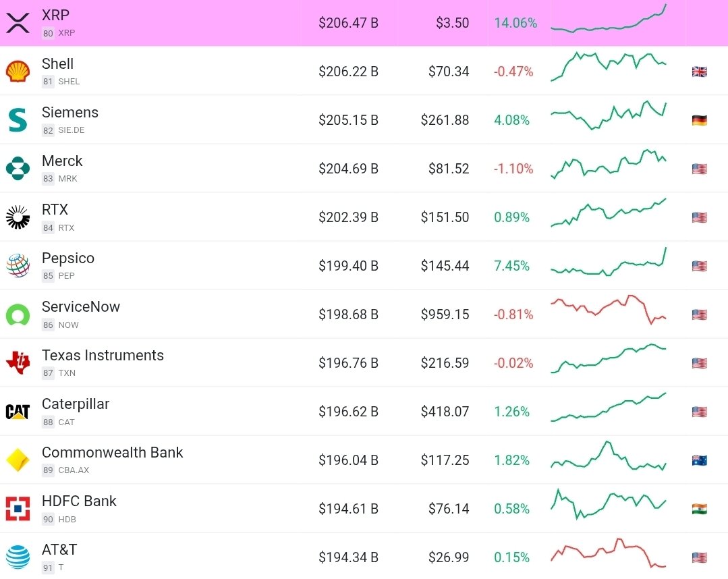Viewport: 728px width, 579px height.
Task: Click the RTX logo icon
Action: coord(18,217)
